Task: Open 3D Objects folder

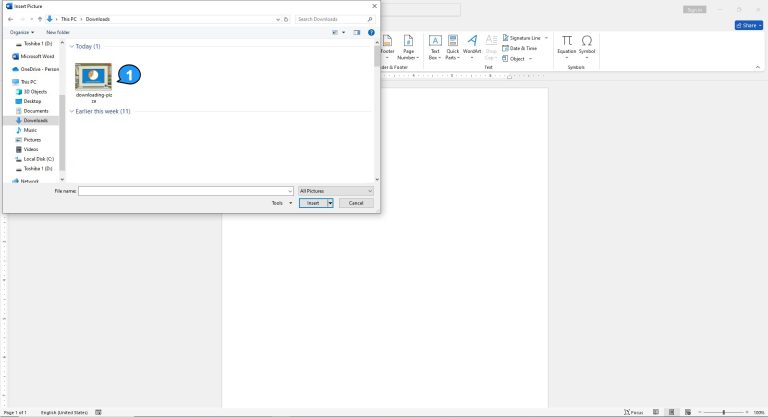Action: tap(31, 92)
